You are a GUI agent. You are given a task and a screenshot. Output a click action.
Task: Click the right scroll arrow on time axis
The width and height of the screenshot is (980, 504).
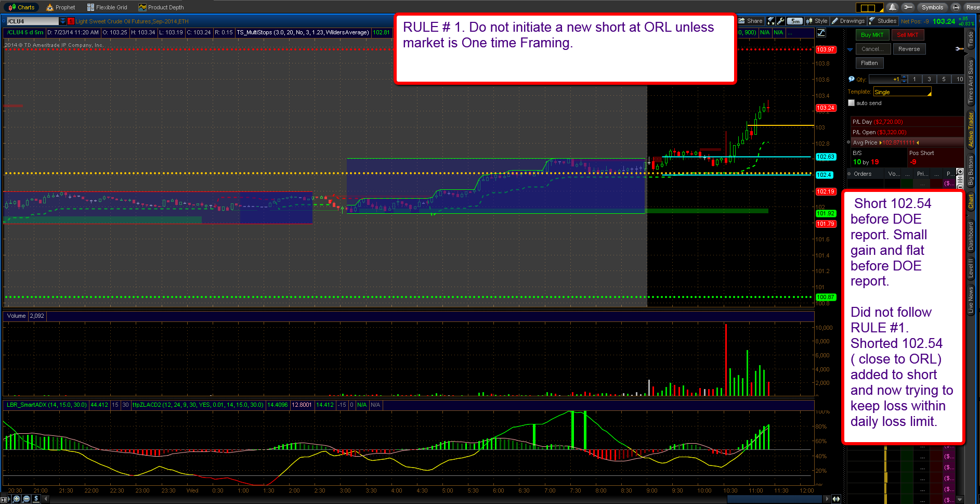click(827, 499)
